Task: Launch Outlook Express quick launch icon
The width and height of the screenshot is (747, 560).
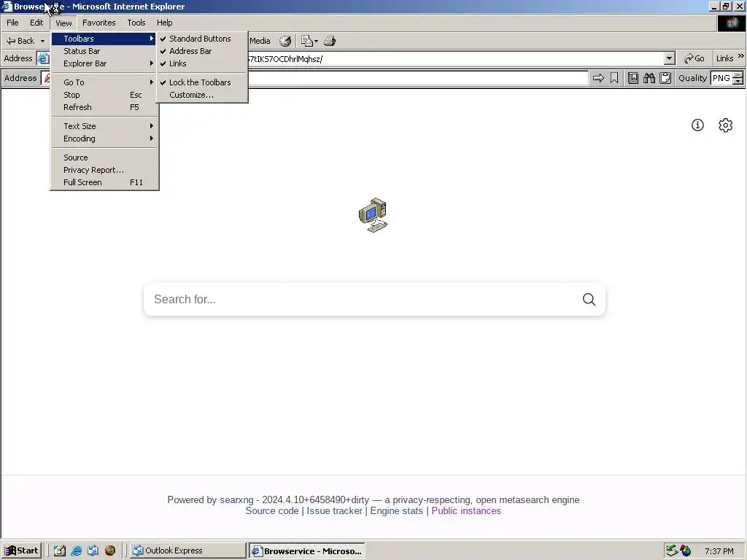Action: point(93,551)
